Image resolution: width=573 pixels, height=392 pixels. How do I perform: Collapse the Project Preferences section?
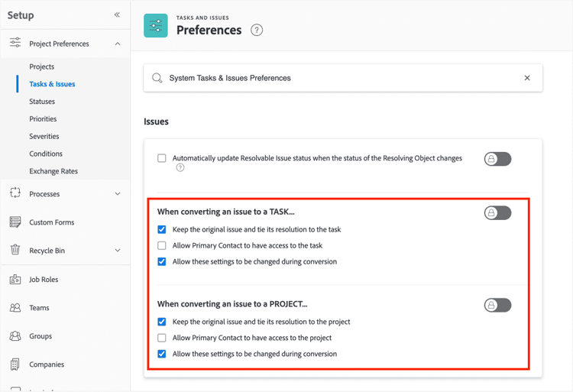pyautogui.click(x=117, y=44)
